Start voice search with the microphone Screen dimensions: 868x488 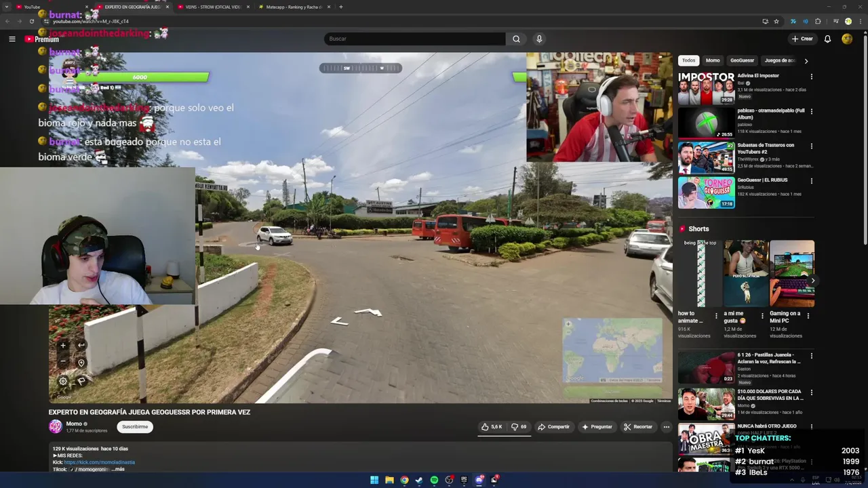point(539,39)
